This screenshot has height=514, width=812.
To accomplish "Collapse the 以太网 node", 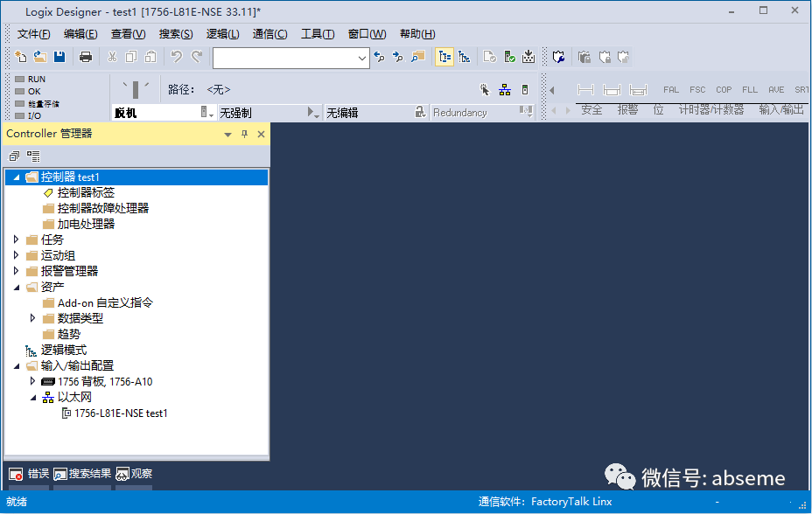I will pos(33,398).
